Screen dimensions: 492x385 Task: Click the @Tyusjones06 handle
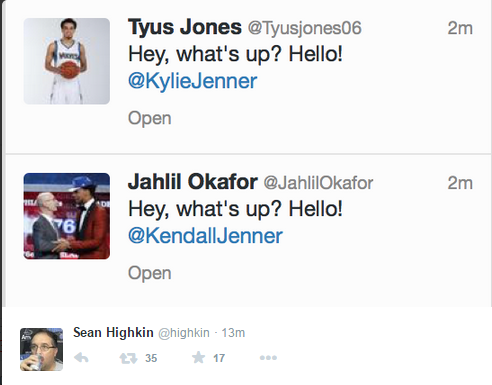(305, 28)
